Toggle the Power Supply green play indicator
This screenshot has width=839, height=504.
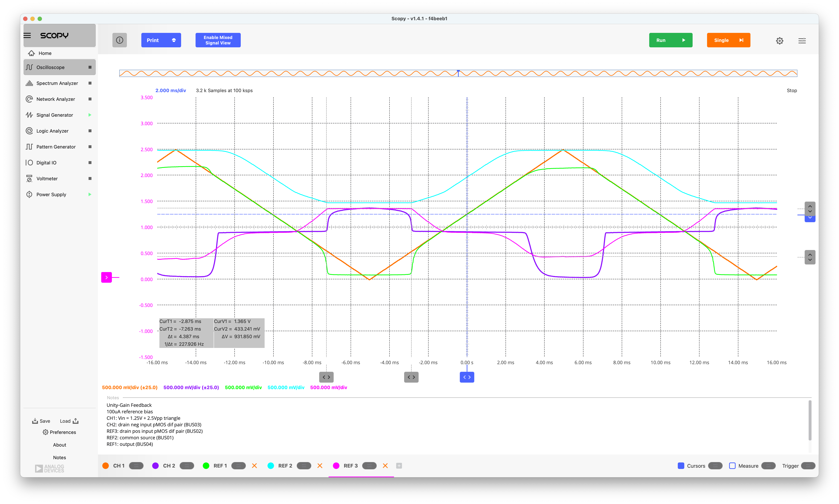[90, 195]
